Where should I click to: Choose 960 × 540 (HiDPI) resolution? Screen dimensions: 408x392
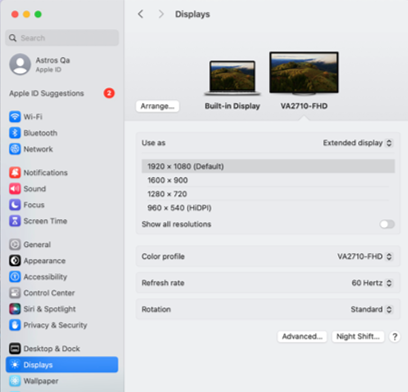point(268,208)
